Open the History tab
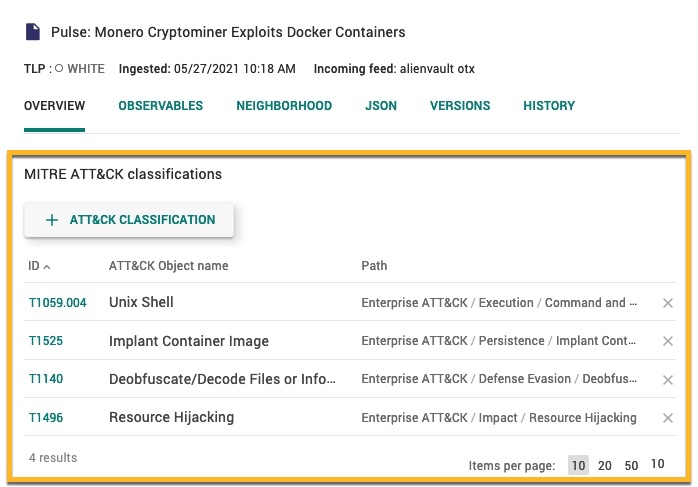 pyautogui.click(x=549, y=106)
